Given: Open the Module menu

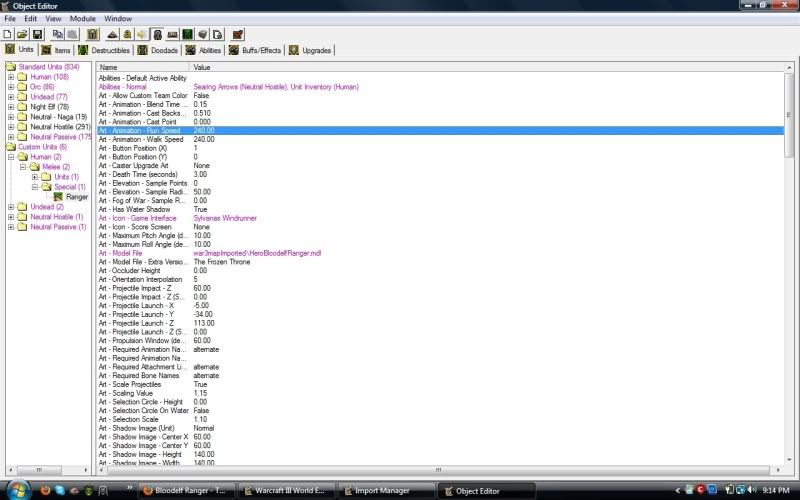Looking at the screenshot, I should point(83,18).
